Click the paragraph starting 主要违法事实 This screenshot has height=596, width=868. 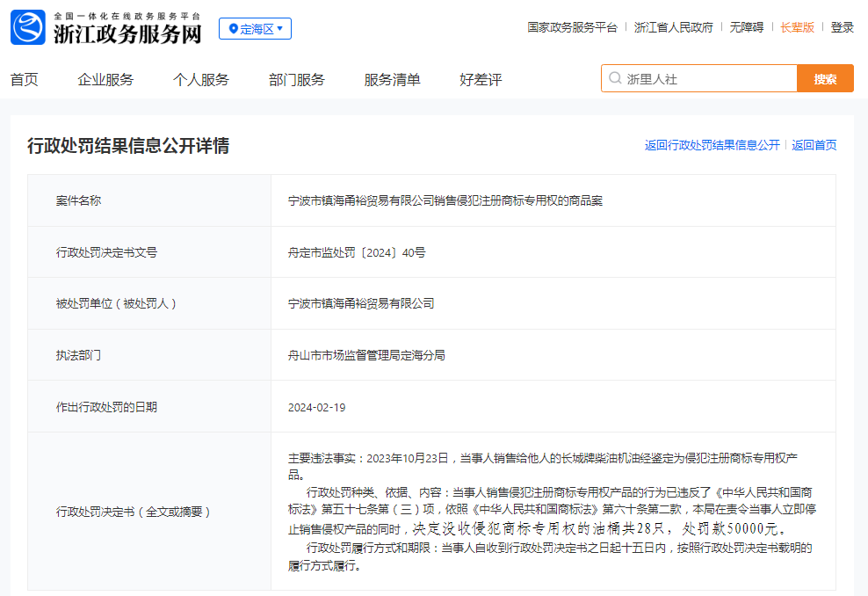[543, 467]
